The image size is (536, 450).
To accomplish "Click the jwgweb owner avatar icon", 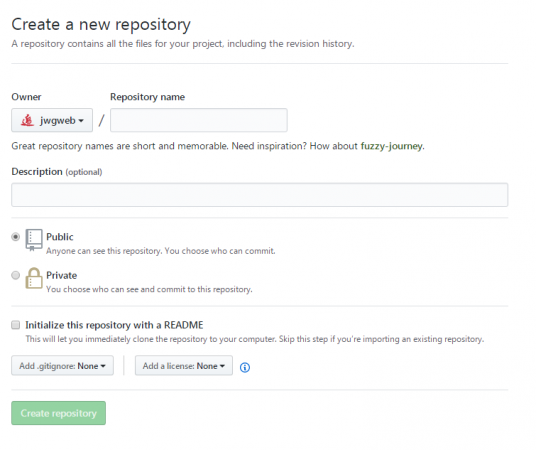I will tap(27, 120).
